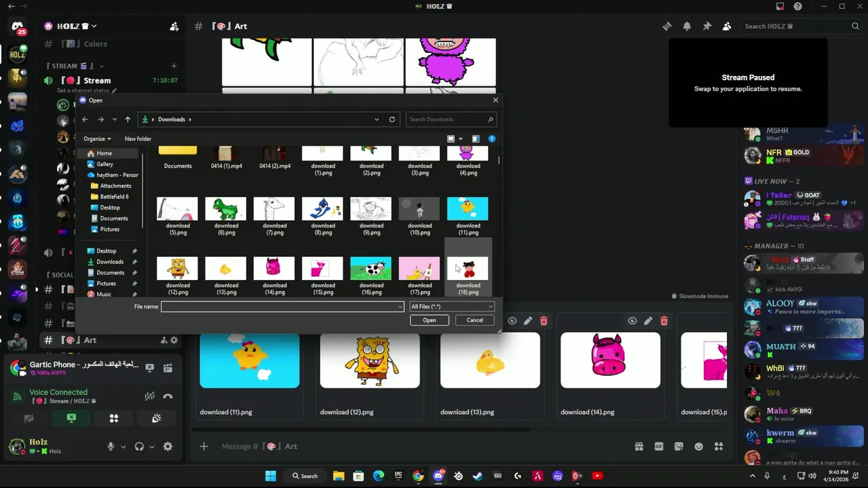868x488 pixels.
Task: Open microphone input options arrow
Action: click(x=123, y=447)
